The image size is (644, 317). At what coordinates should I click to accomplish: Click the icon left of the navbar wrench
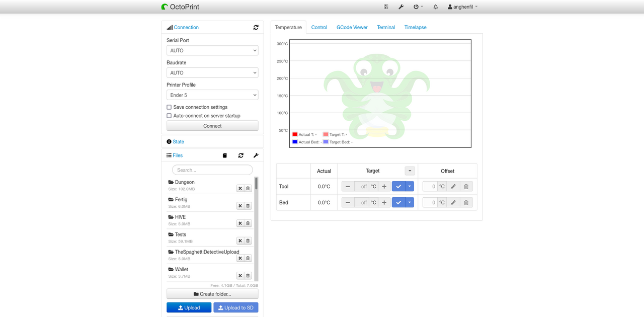pos(386,7)
